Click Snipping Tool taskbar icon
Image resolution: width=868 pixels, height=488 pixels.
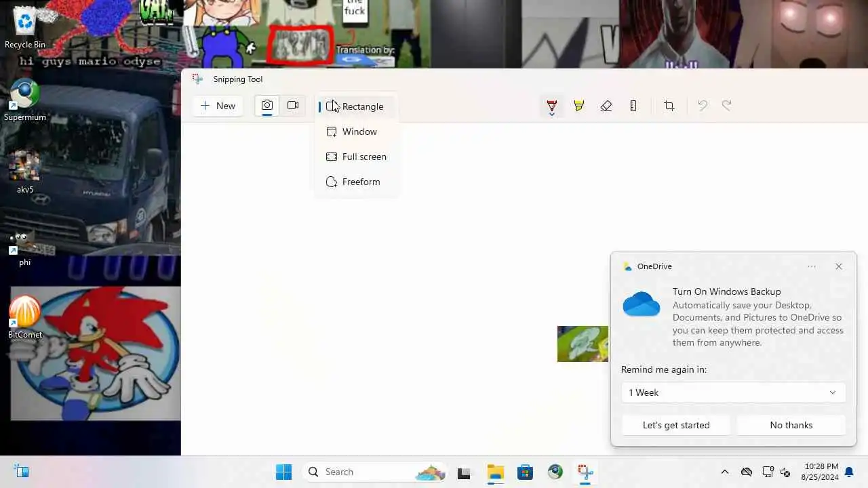pyautogui.click(x=585, y=472)
